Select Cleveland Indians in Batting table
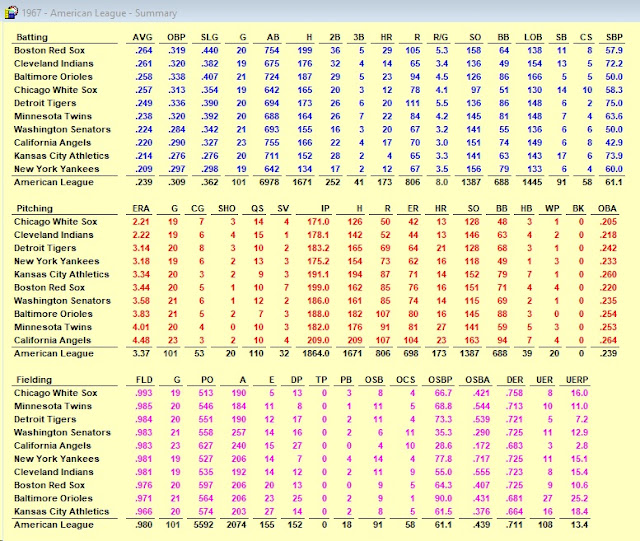Viewport: 640px width, 541px height. 53,63
